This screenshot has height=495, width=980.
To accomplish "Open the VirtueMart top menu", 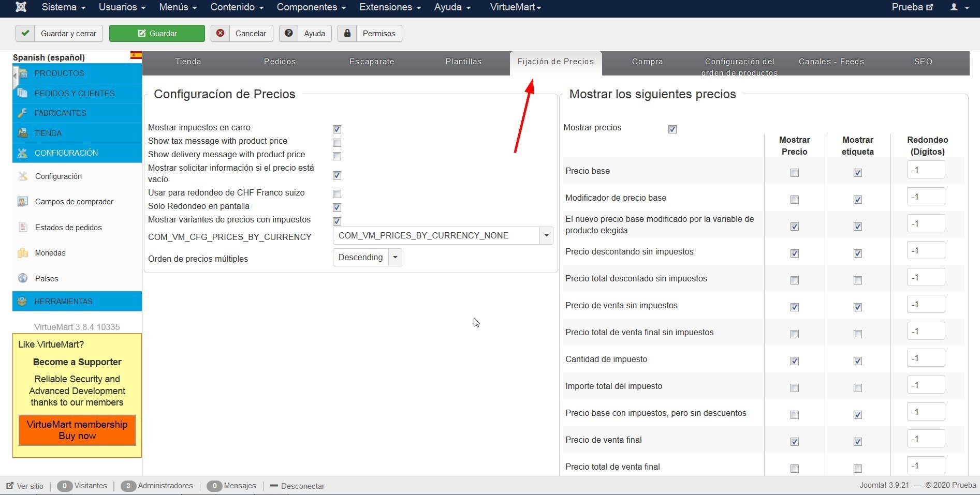I will coord(516,7).
